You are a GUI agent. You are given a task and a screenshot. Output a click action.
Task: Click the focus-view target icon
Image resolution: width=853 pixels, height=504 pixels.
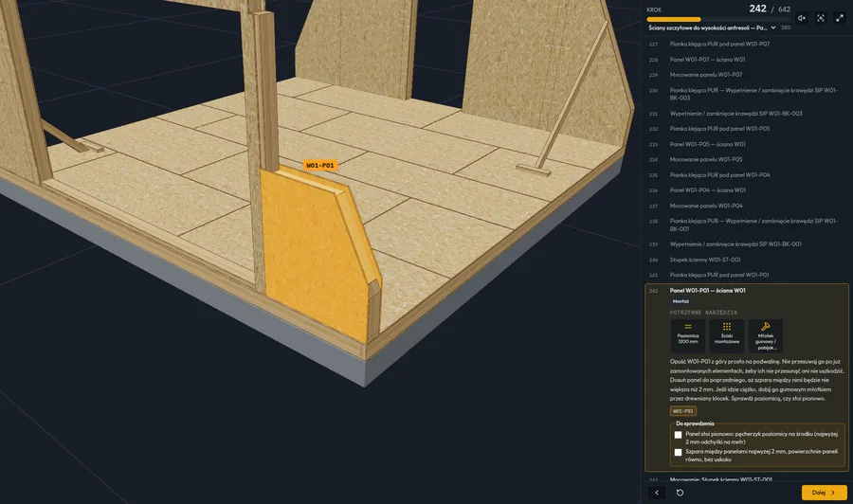pyautogui.click(x=821, y=18)
